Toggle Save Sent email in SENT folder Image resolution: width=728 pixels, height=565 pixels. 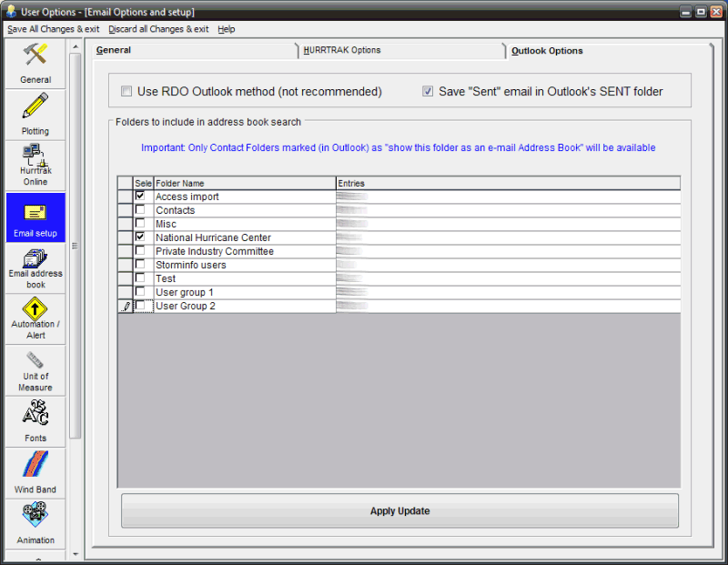pyautogui.click(x=428, y=92)
